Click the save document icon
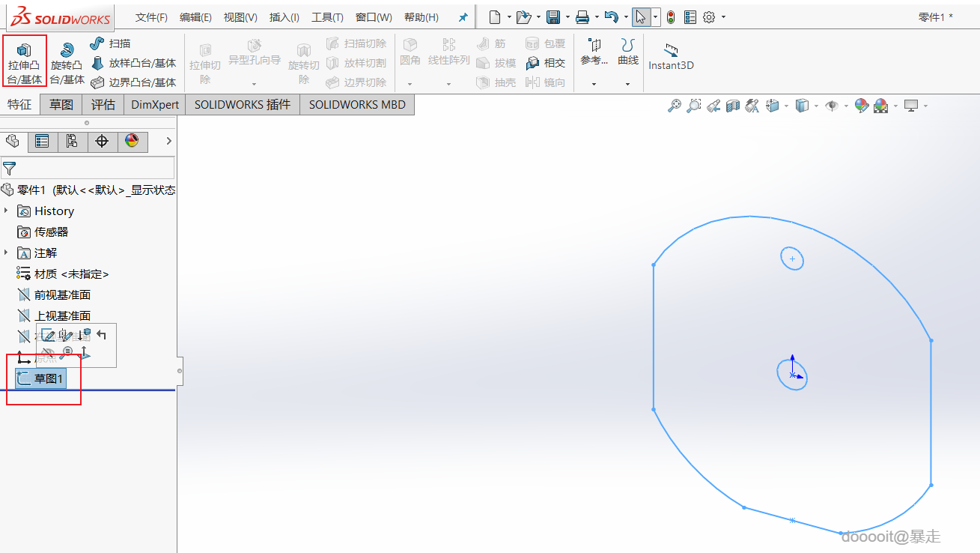 (x=553, y=16)
